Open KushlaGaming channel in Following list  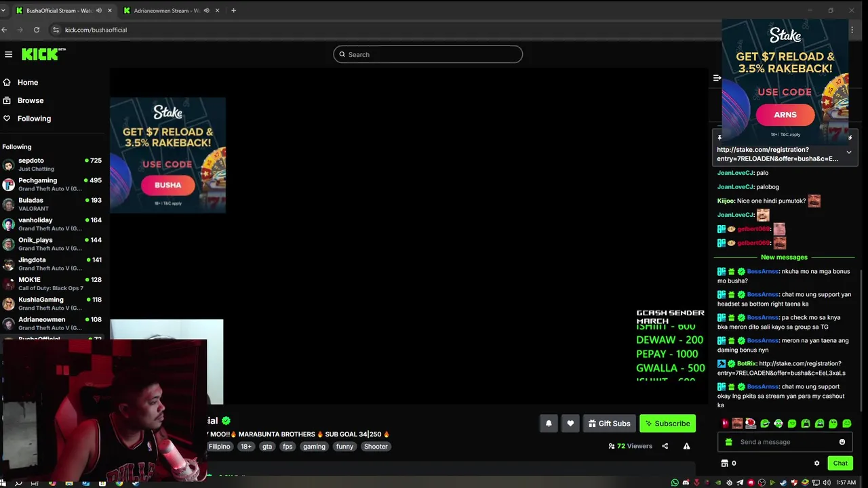point(52,304)
